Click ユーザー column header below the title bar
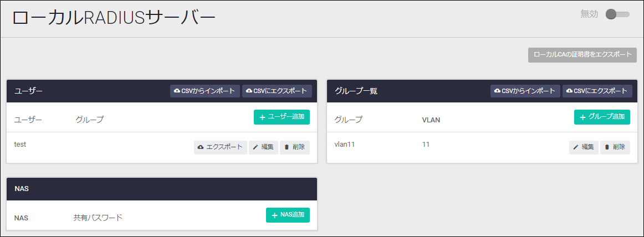The height and width of the screenshot is (237, 644). pos(28,120)
